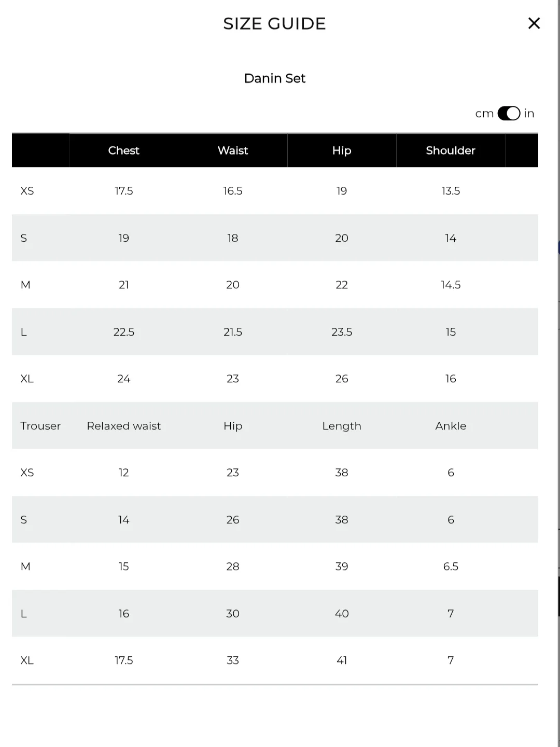
Task: Select the 41 trouser length cell
Action: (x=342, y=660)
